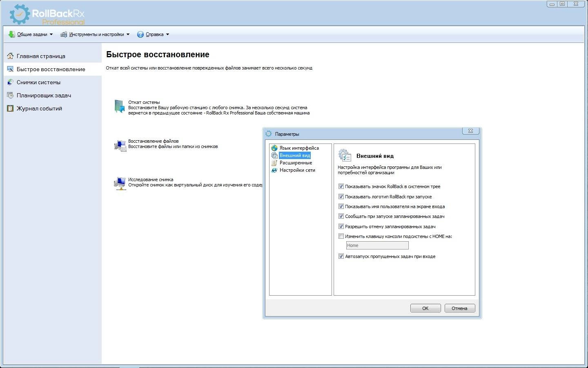Click the Восстановление файлов computer icon
Screen dimensions: 588x368
[x=120, y=146]
